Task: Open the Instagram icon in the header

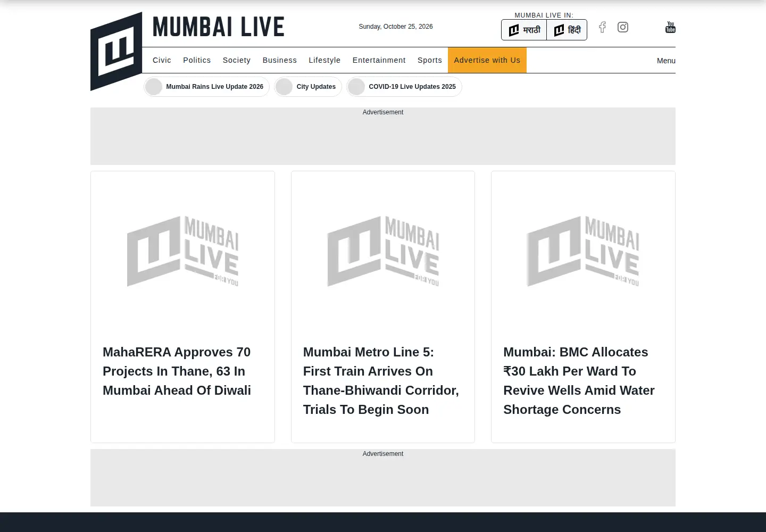Action: 623,27
